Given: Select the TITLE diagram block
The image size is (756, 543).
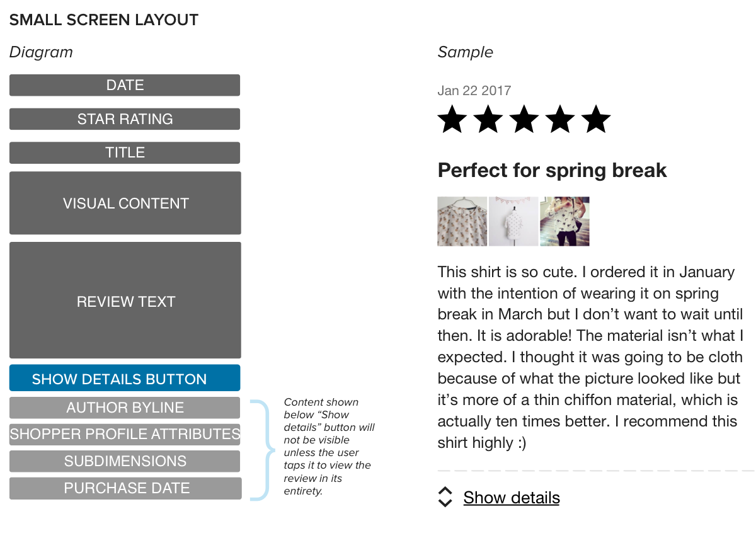Looking at the screenshot, I should pos(125,152).
